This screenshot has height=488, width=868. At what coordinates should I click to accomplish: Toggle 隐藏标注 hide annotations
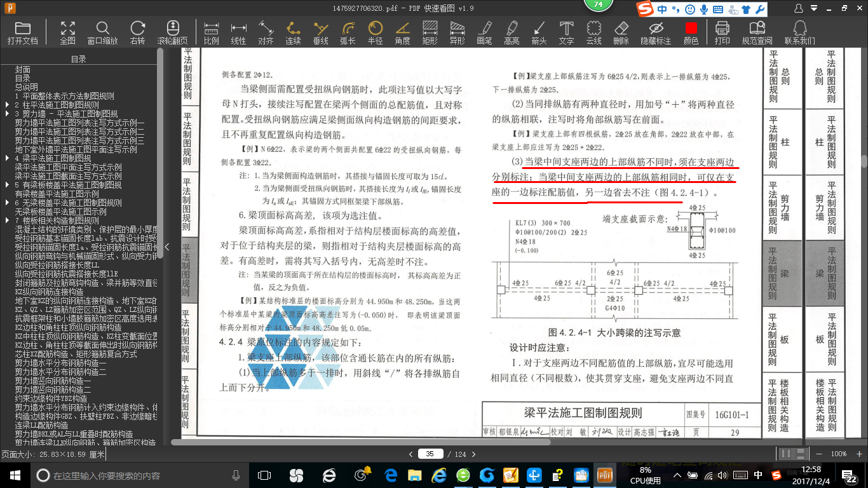click(656, 32)
